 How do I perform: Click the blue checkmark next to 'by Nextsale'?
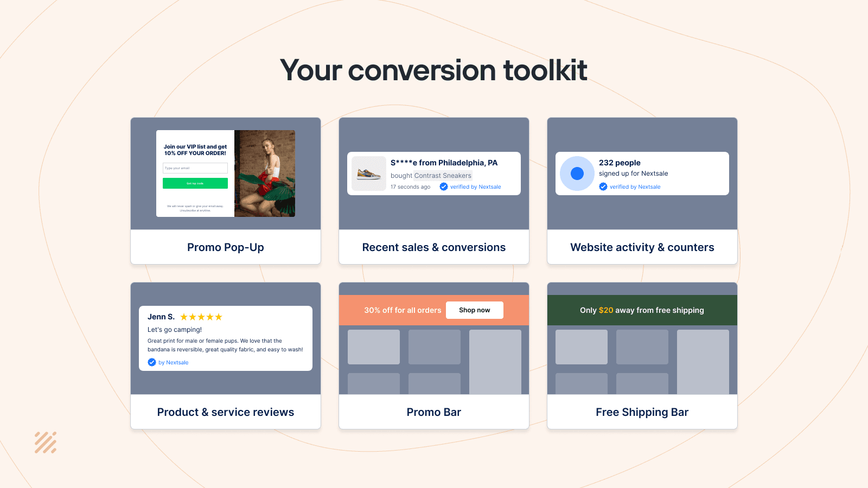pos(152,362)
